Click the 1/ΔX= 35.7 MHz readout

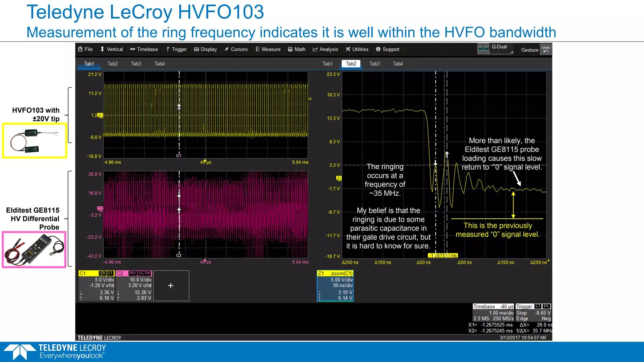534,331
